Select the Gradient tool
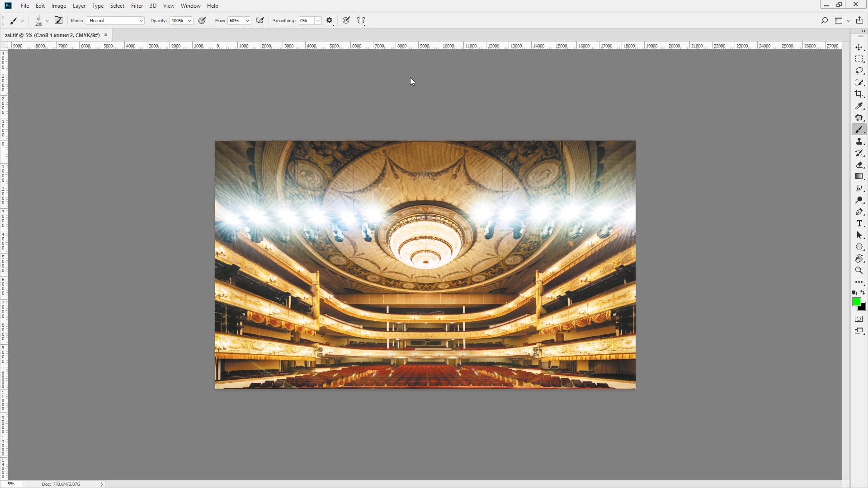The image size is (868, 488). (x=859, y=177)
